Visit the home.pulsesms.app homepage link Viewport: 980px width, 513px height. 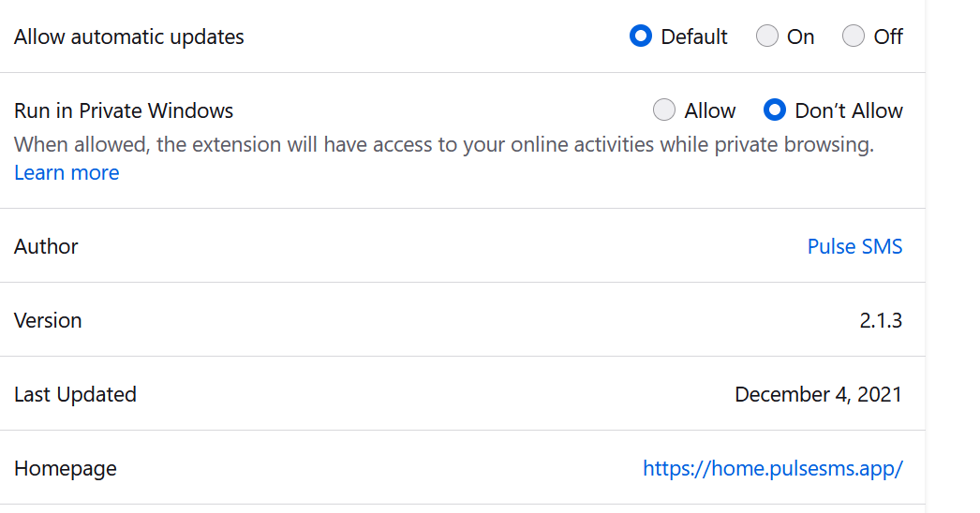[x=772, y=469]
